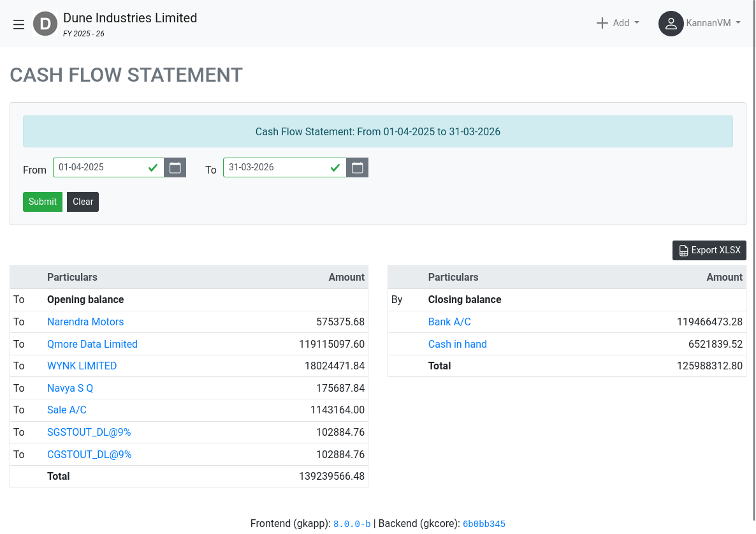Image resolution: width=756 pixels, height=534 pixels.
Task: Click the amount 1143164.00
Action: (337, 410)
